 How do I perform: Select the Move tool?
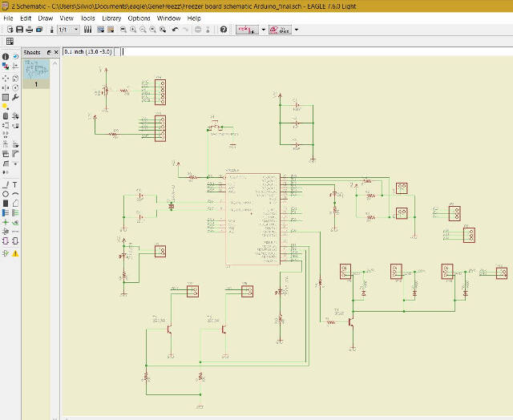click(6, 79)
